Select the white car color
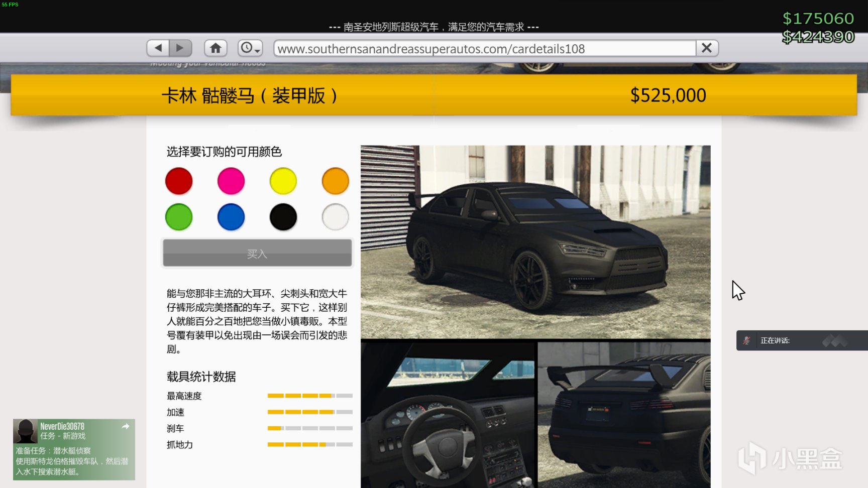 (x=336, y=217)
